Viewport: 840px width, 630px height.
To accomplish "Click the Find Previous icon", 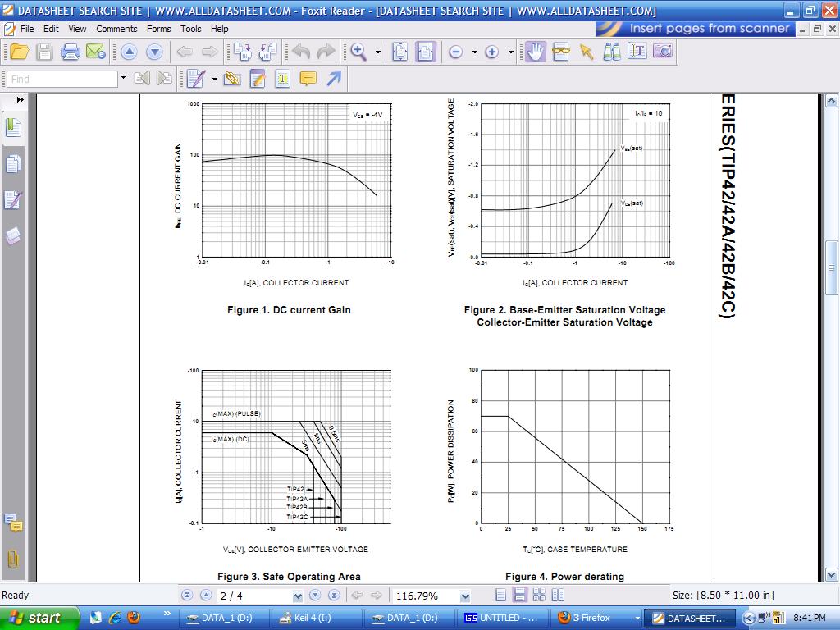I will tap(142, 79).
